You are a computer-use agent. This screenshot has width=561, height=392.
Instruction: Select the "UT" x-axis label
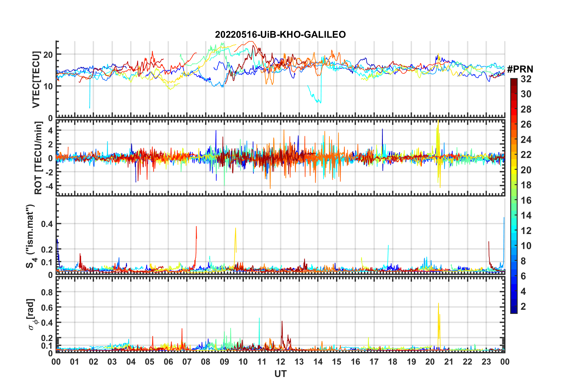[280, 374]
